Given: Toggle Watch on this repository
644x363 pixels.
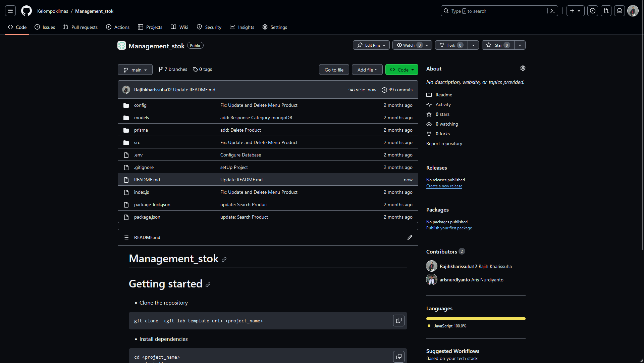Looking at the screenshot, I should (x=409, y=45).
